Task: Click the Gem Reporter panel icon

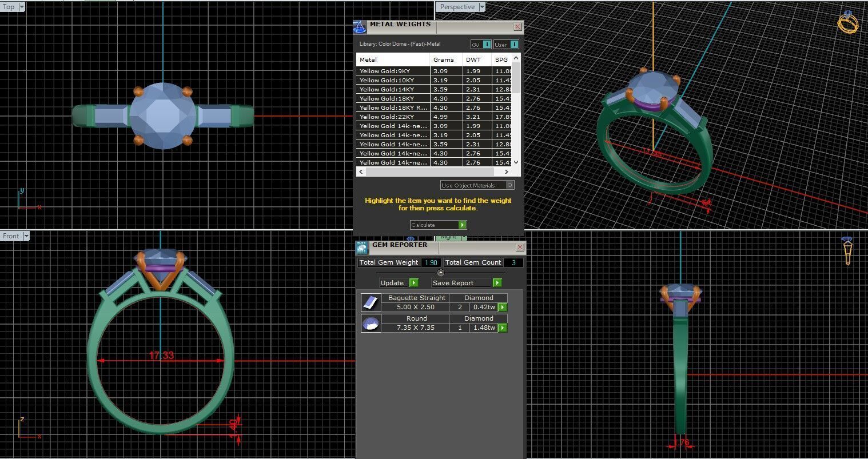Action: click(x=361, y=248)
